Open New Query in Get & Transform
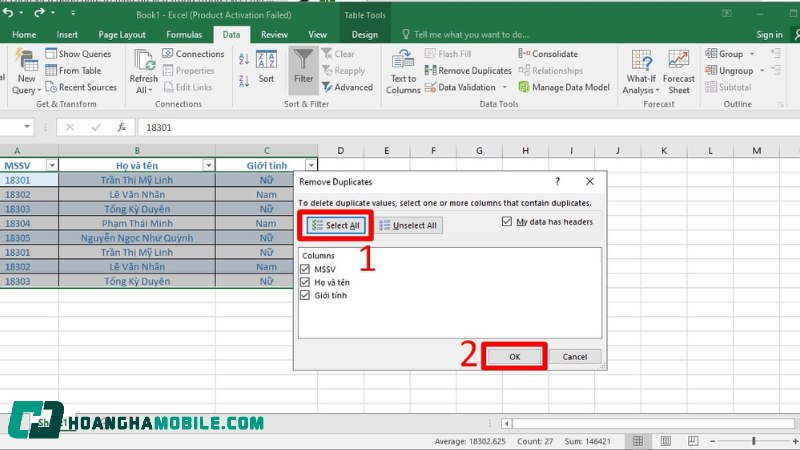The width and height of the screenshot is (800, 450). (26, 71)
